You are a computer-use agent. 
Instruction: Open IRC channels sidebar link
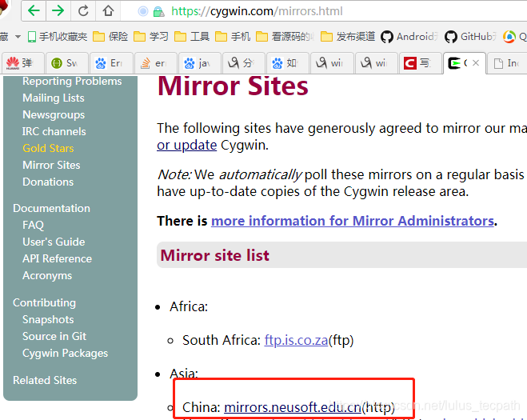(x=54, y=131)
